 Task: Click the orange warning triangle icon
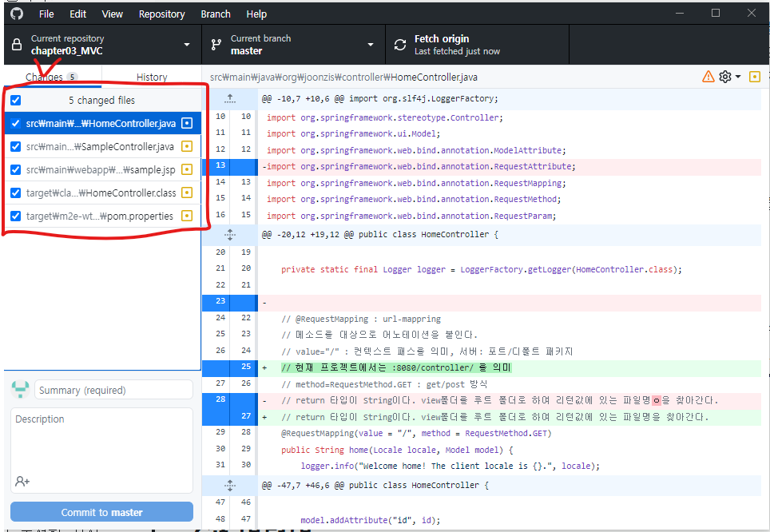tap(708, 77)
